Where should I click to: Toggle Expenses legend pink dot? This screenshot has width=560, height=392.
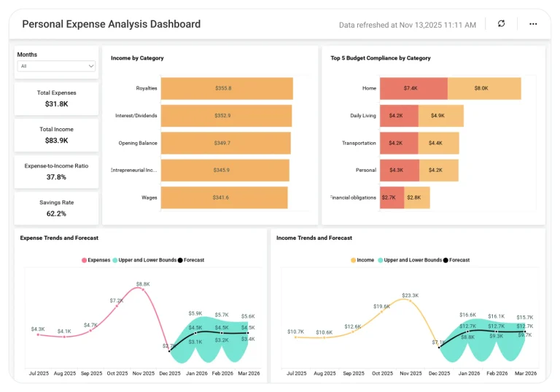(x=85, y=260)
